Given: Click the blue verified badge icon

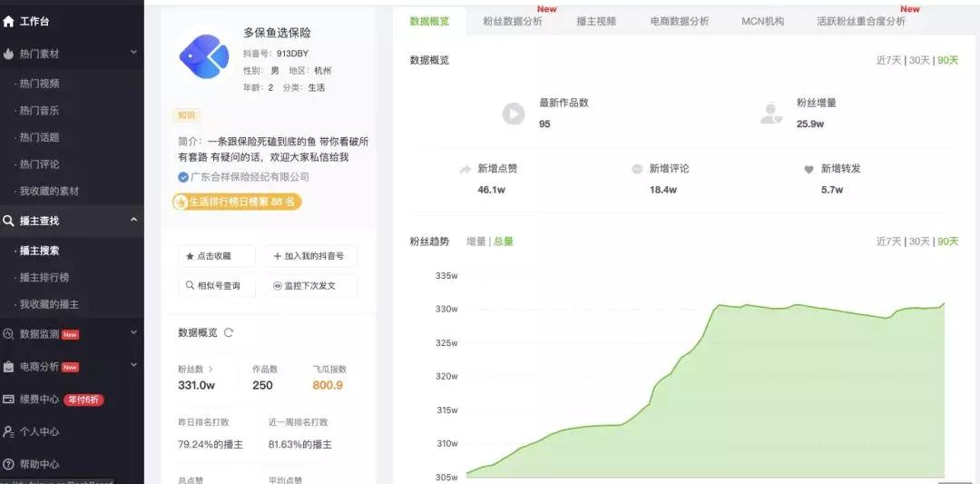Looking at the screenshot, I should click(x=183, y=178).
